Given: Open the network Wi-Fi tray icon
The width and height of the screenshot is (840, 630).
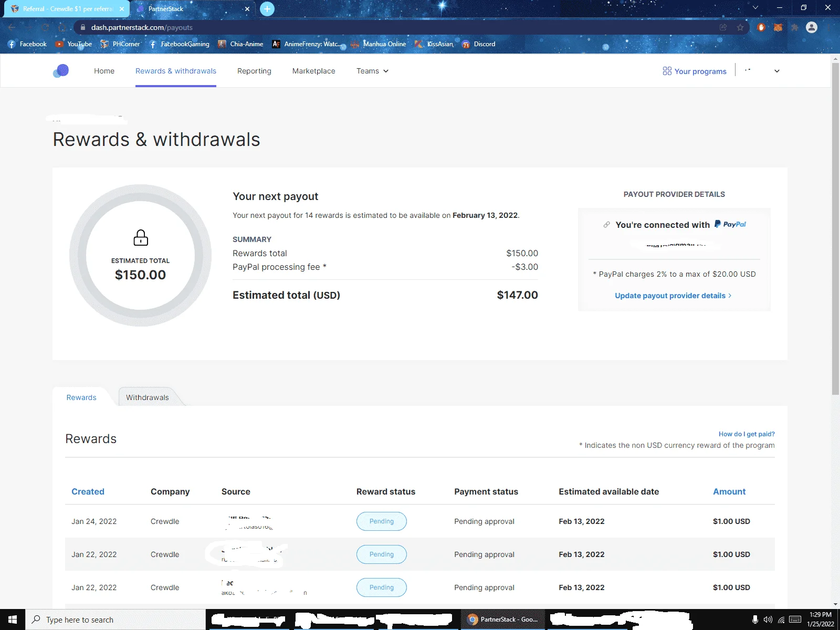Looking at the screenshot, I should (782, 619).
